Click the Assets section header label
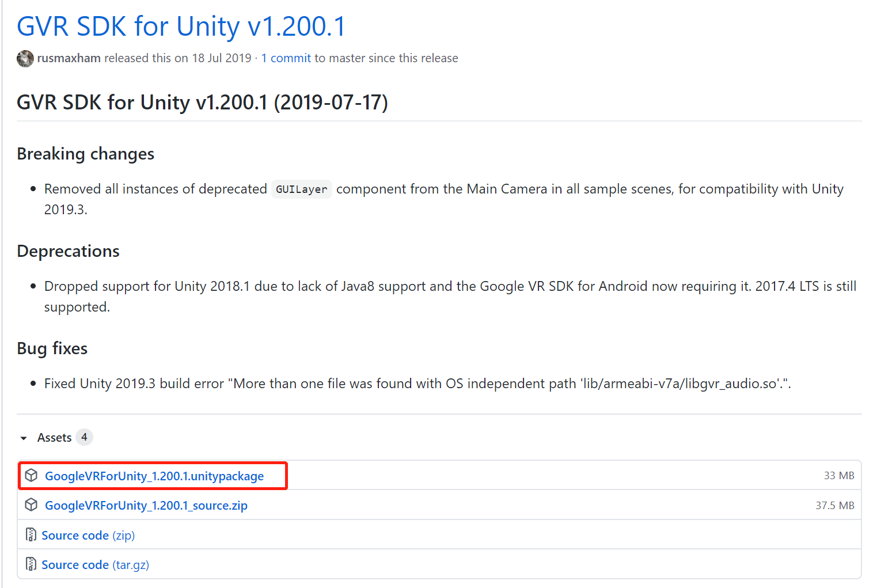The width and height of the screenshot is (873, 588). pyautogui.click(x=55, y=437)
